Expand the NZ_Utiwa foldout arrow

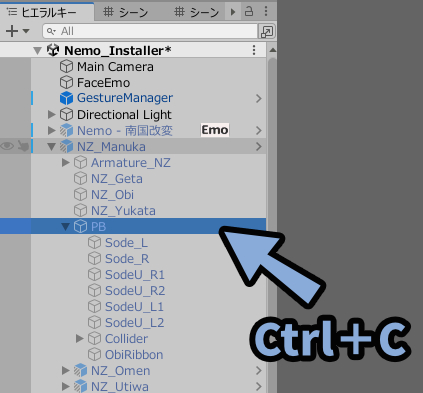click(x=66, y=386)
